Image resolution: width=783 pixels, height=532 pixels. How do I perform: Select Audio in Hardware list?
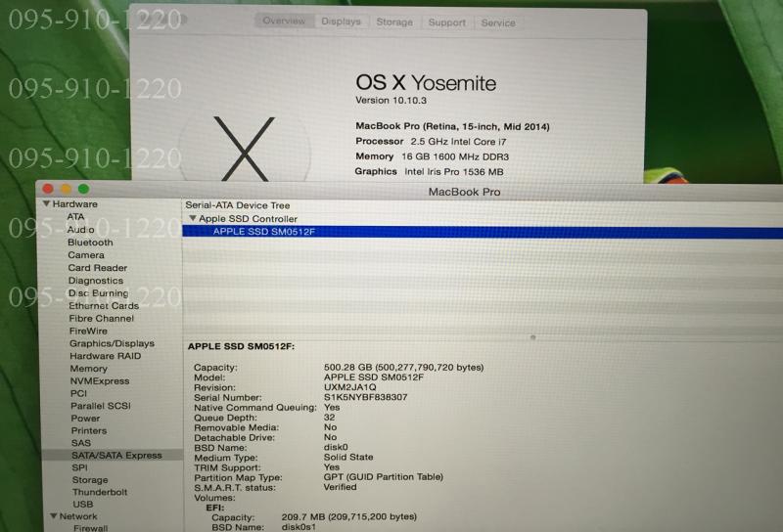81,230
